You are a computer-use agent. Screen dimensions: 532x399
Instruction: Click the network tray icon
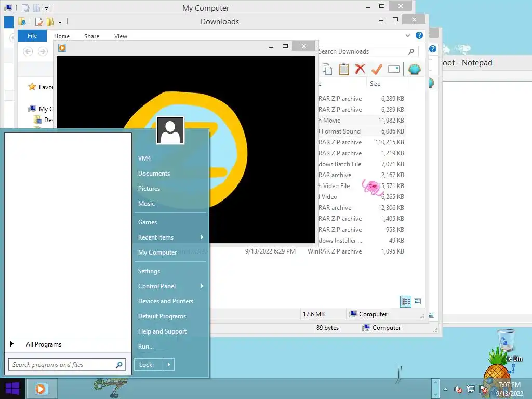(471, 389)
